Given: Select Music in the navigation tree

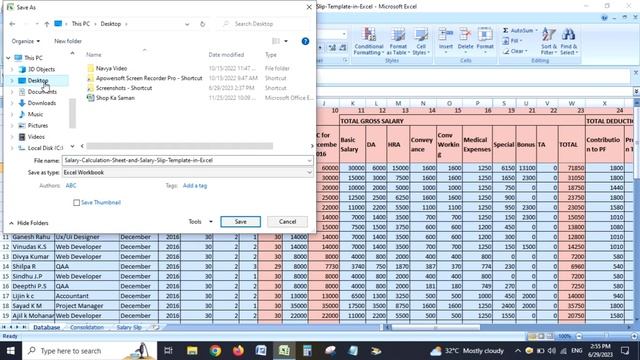Looking at the screenshot, I should [x=35, y=114].
